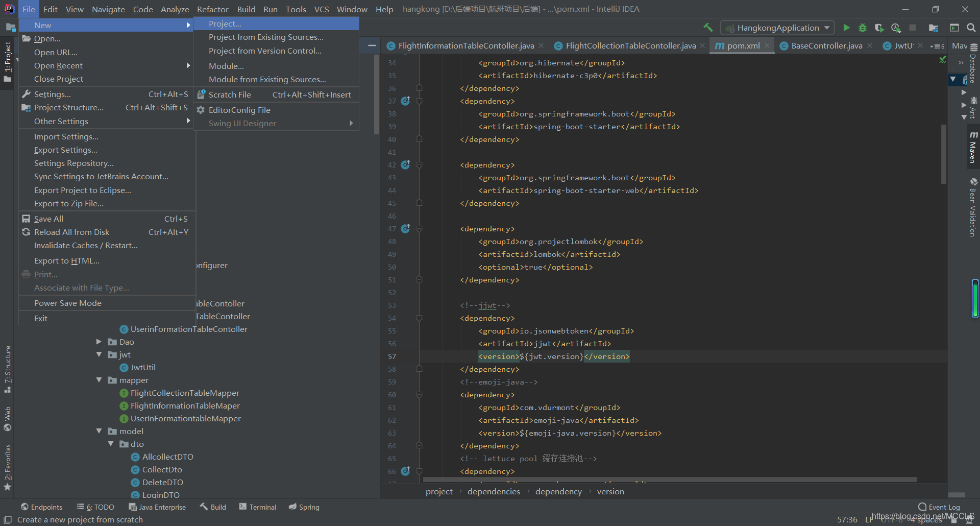The image size is (980, 526).
Task: Place cursor in jjwt version tag line
Action: click(x=554, y=356)
